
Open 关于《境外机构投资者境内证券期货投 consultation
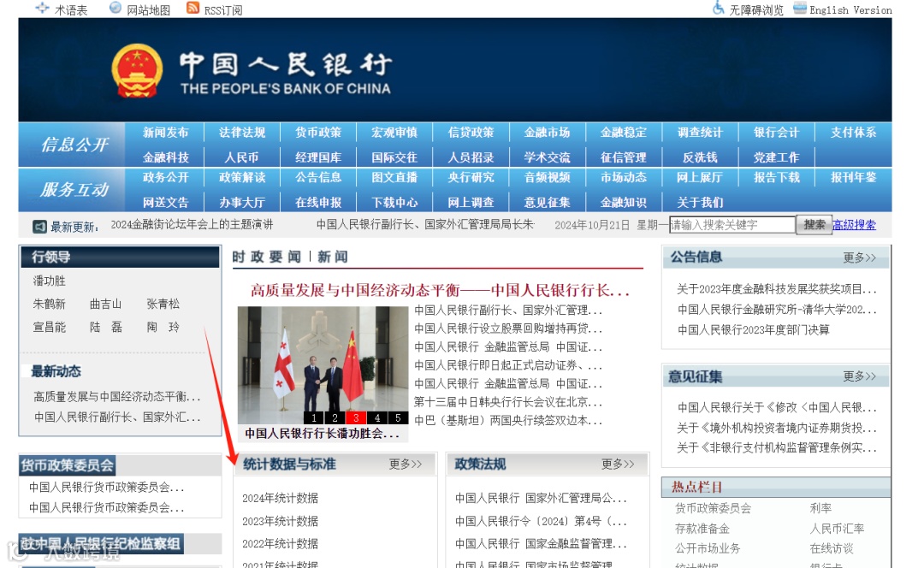point(777,428)
